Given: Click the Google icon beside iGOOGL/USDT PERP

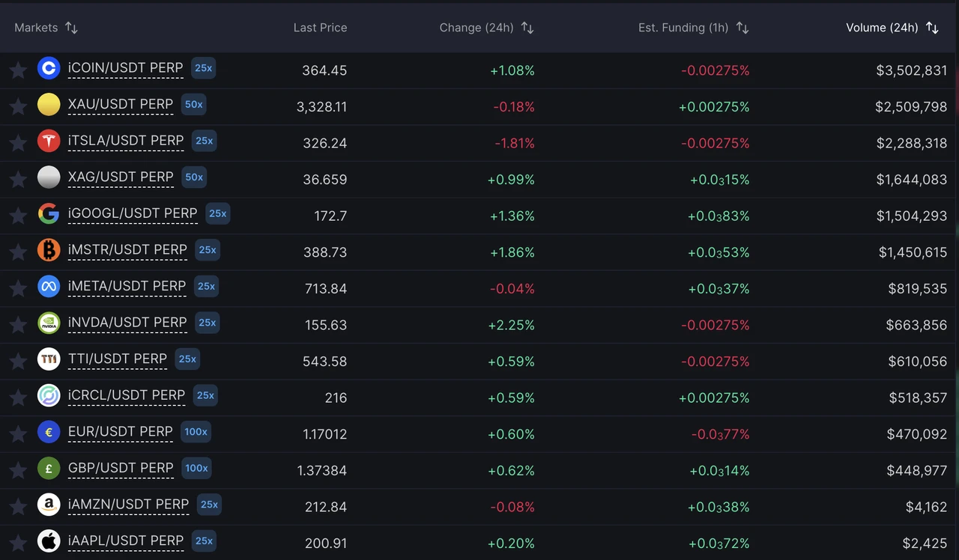Looking at the screenshot, I should pyautogui.click(x=49, y=213).
